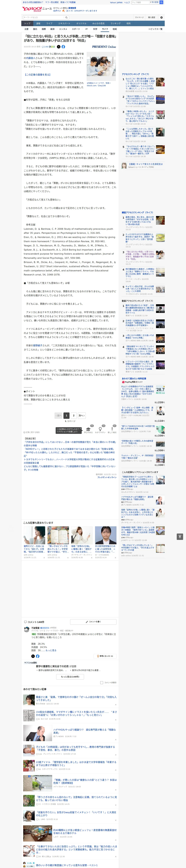Viewport: 186px width, 868px height.
Task: Dismiss 慶應ボーイだけど recommended card
Action: (x=44, y=558)
